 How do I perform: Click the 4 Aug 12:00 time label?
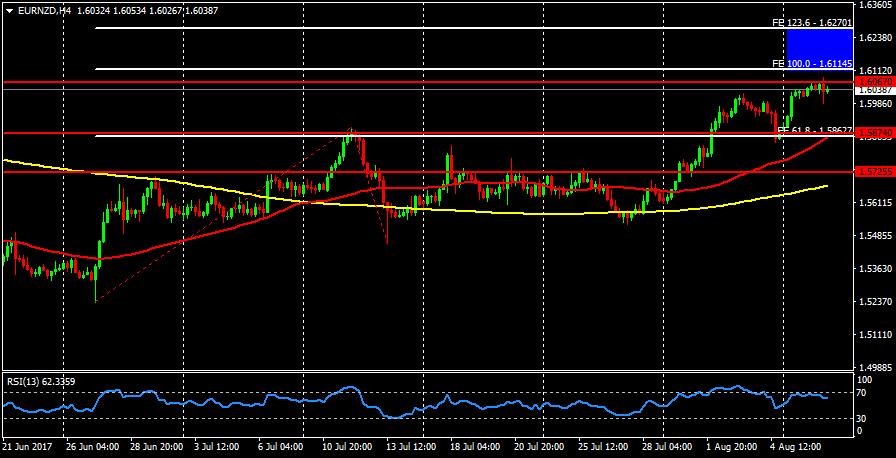[797, 448]
